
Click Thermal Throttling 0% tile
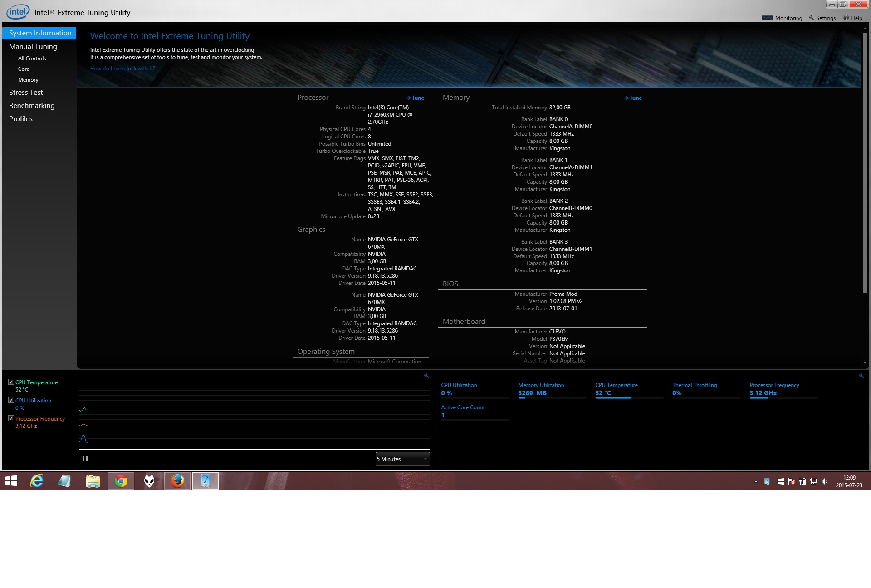(x=706, y=390)
